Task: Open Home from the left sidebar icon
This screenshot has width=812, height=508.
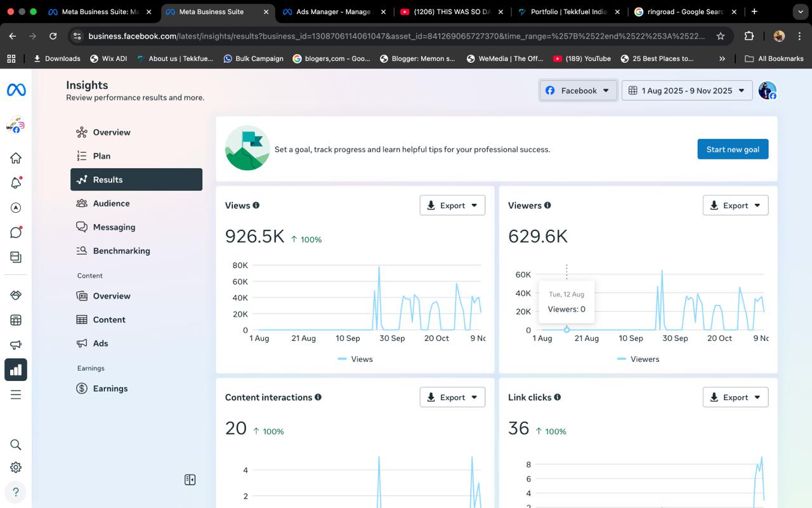Action: click(16, 158)
